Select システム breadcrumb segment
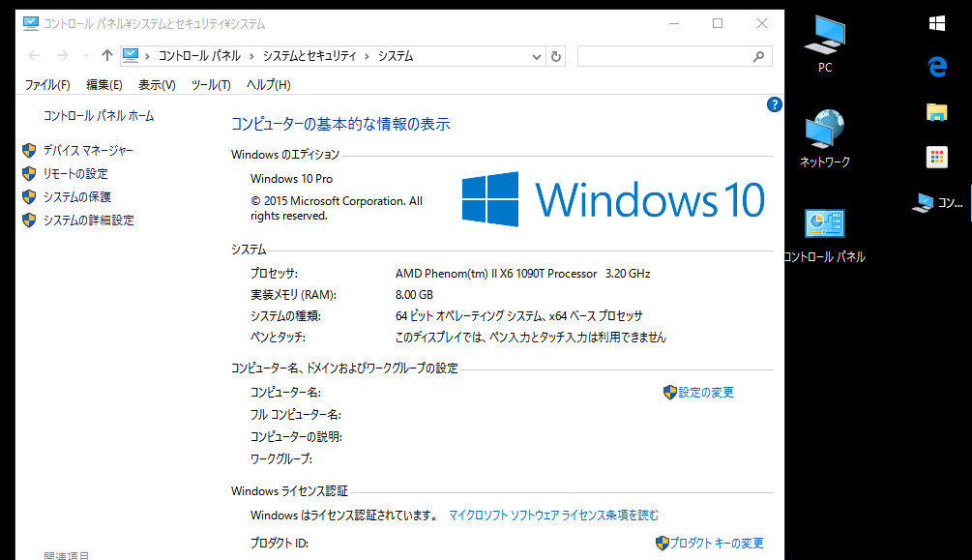This screenshot has height=560, width=972. (396, 56)
